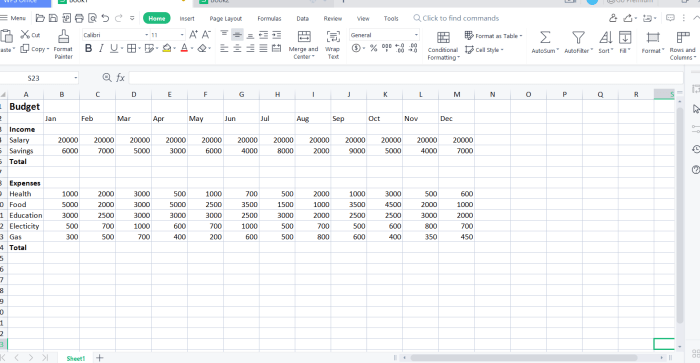This screenshot has height=363, width=700.
Task: Click the Justify alignment icon
Action: coord(263,48)
